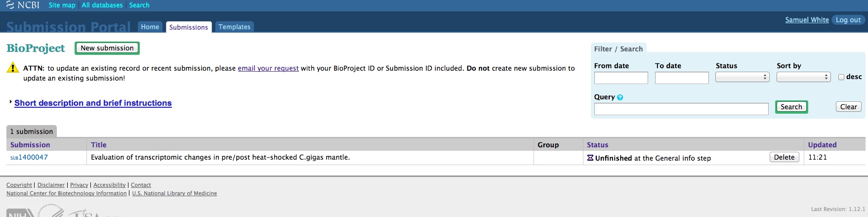Toggle the desc sort checkbox
Viewport: 868px width, 217px height.
pos(841,77)
